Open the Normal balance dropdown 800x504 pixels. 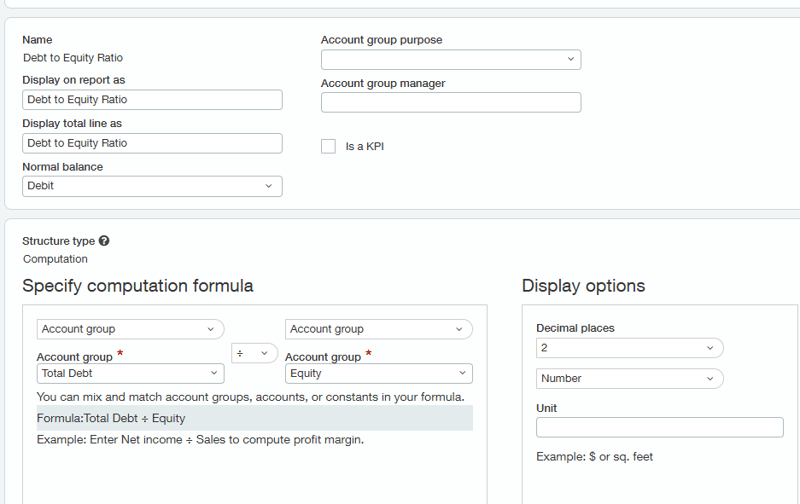[x=152, y=186]
